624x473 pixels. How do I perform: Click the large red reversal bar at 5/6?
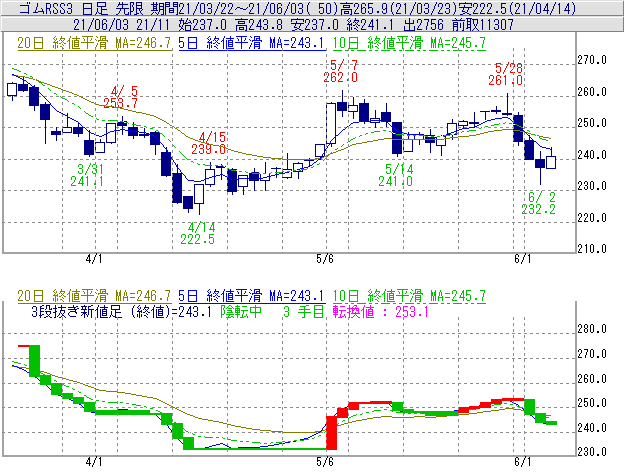click(332, 433)
